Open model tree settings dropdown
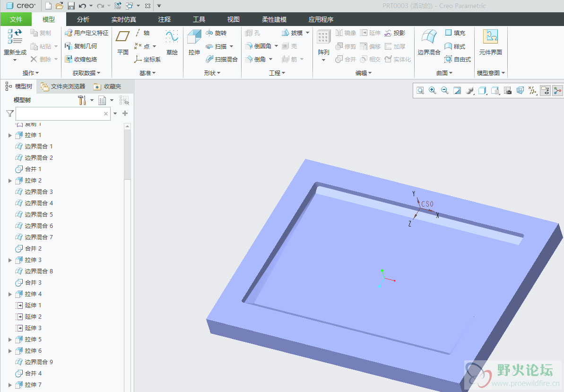564x392 pixels. point(92,100)
